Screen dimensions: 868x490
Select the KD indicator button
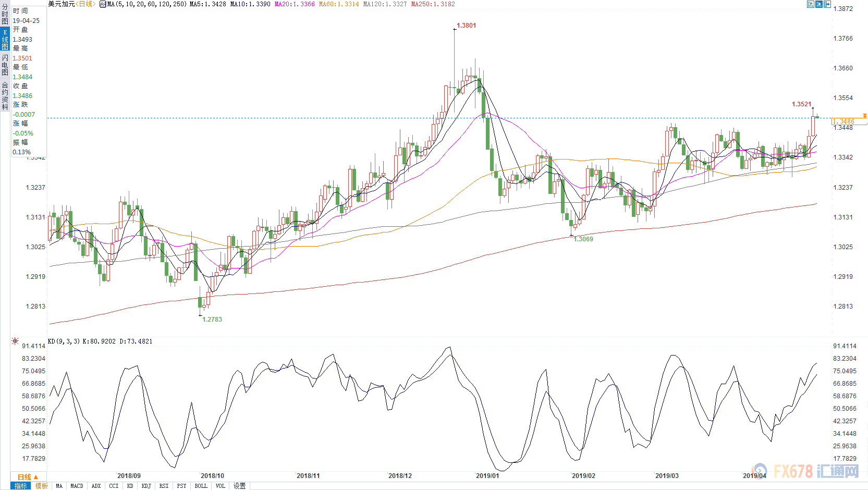coord(130,486)
